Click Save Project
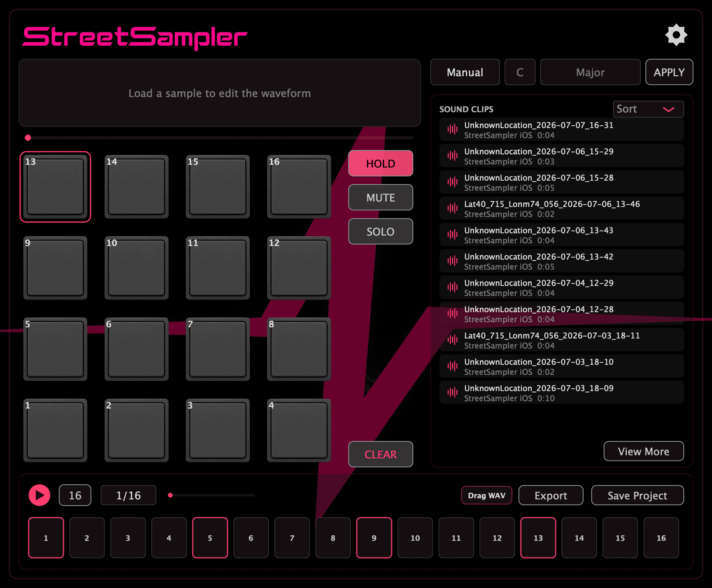This screenshot has height=588, width=712. point(637,495)
